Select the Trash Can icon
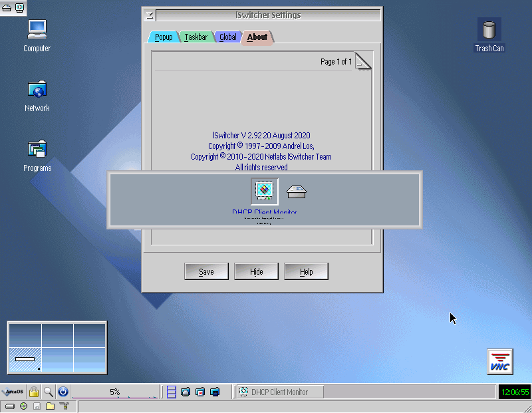Viewport: 532px width, 413px height. click(x=489, y=35)
